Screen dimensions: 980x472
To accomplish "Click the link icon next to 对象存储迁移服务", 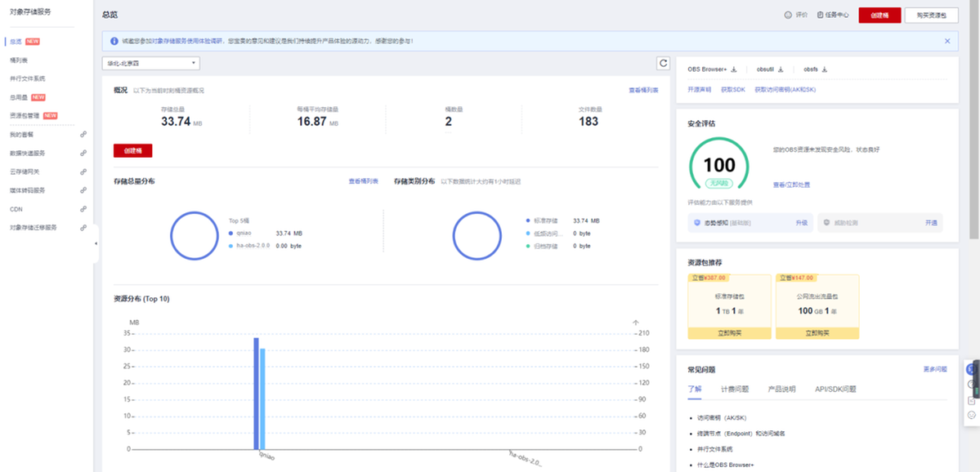I will click(x=83, y=228).
